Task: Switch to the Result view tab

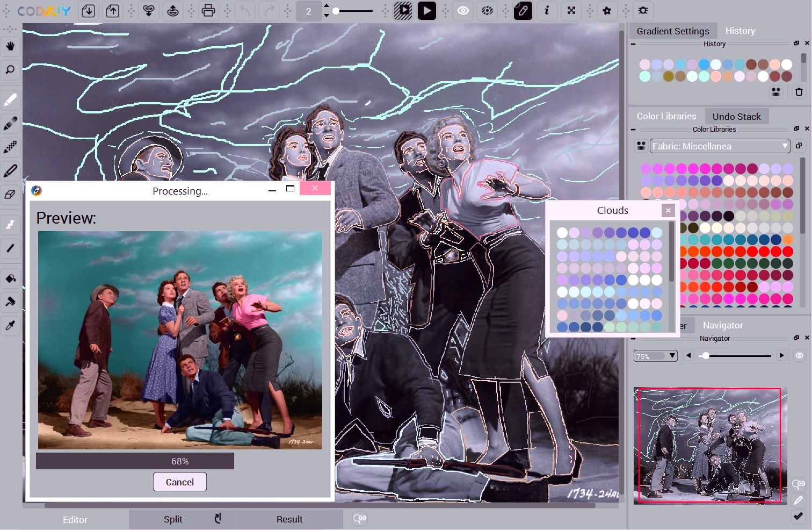Action: pyautogui.click(x=289, y=519)
